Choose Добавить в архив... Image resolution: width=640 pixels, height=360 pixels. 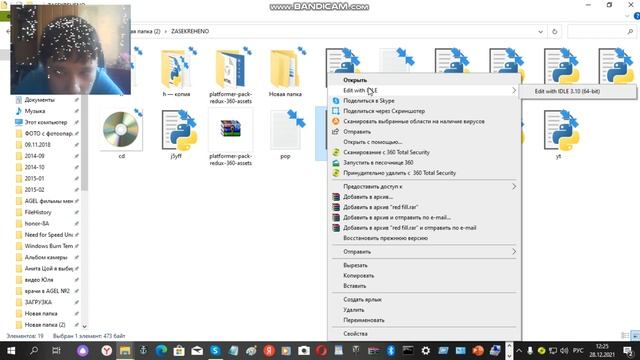pos(368,197)
